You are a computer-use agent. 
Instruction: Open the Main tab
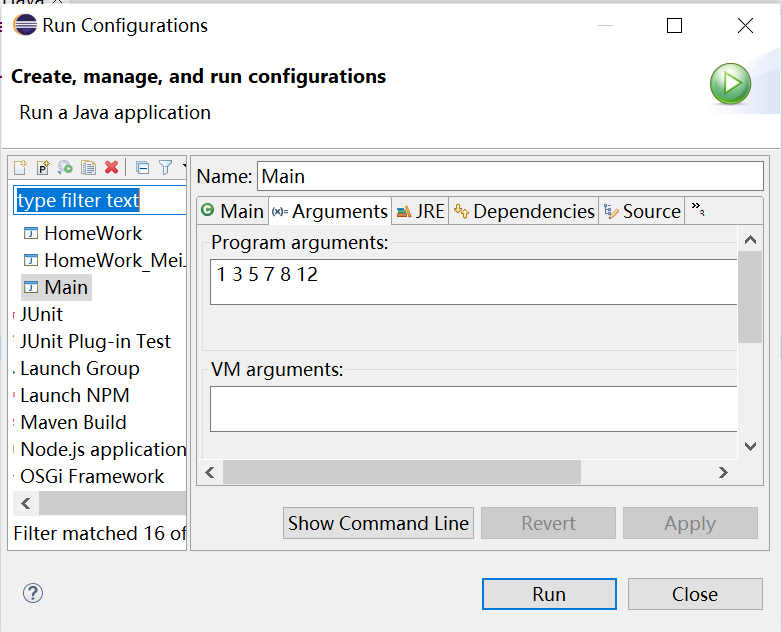[233, 211]
